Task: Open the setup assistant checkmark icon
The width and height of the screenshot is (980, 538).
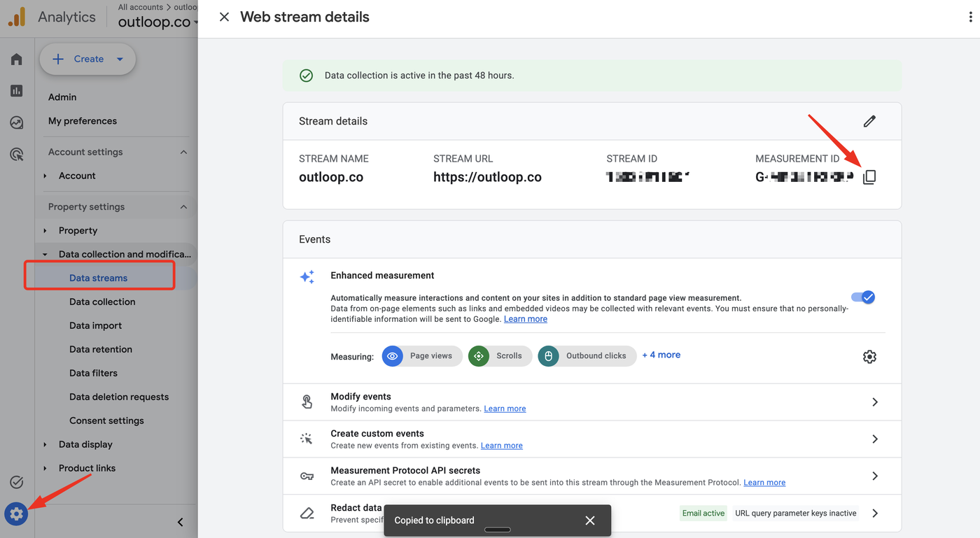Action: pos(17,482)
